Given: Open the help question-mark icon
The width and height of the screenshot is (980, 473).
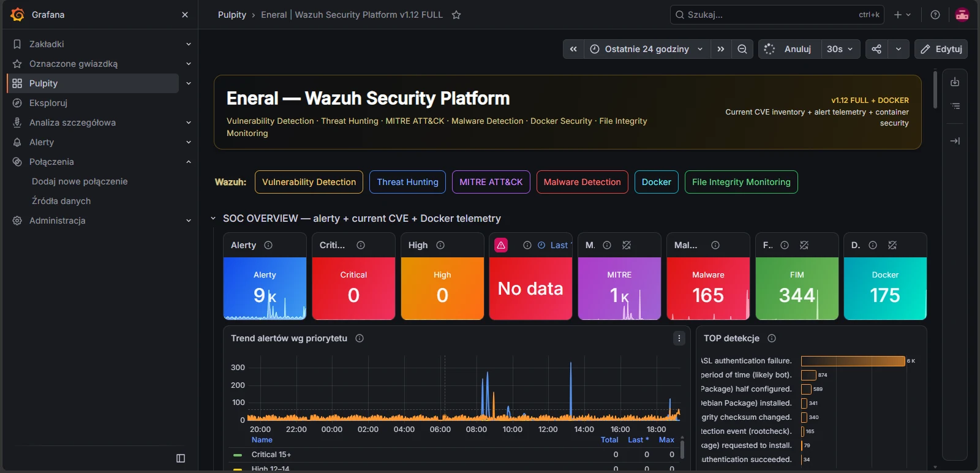Looking at the screenshot, I should [x=935, y=15].
